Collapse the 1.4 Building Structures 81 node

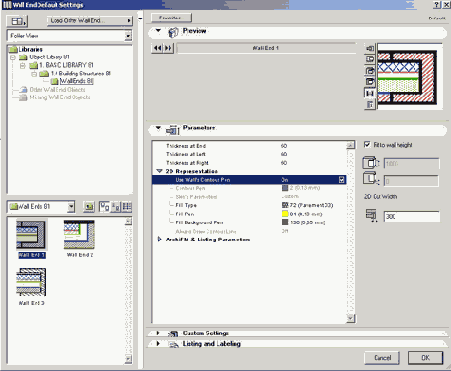click(x=34, y=74)
